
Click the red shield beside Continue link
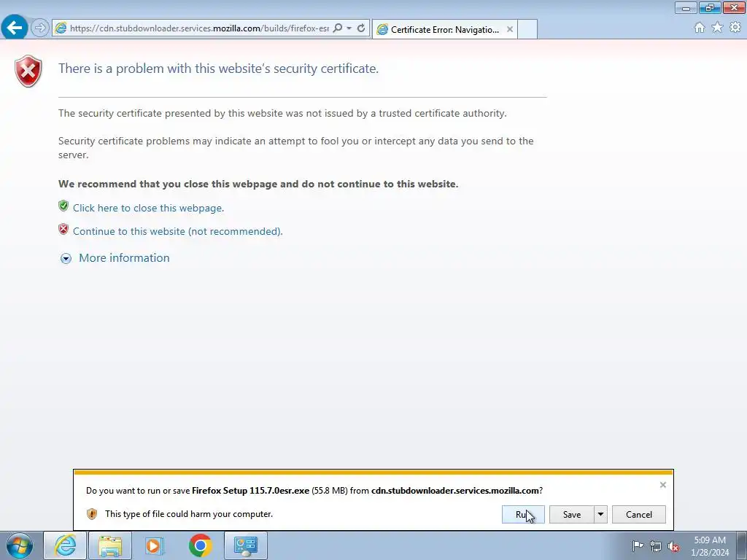(63, 229)
